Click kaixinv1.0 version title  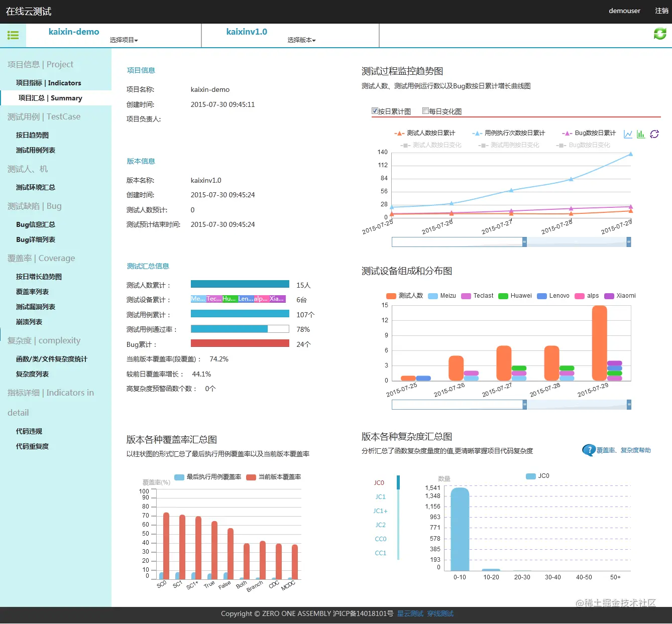click(247, 32)
